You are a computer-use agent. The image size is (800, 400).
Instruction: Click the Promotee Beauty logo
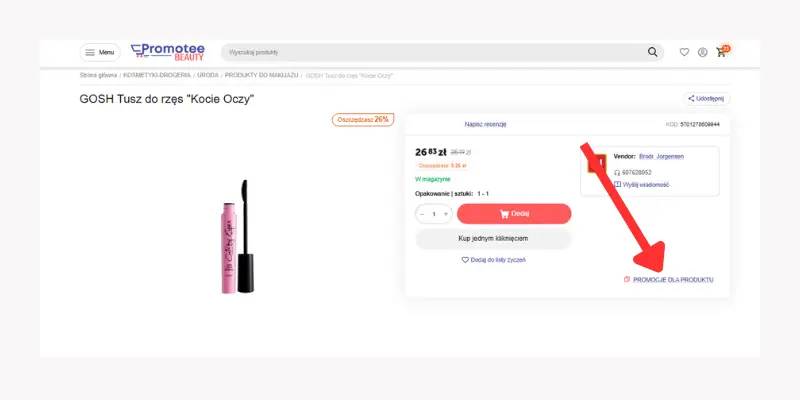pos(167,52)
